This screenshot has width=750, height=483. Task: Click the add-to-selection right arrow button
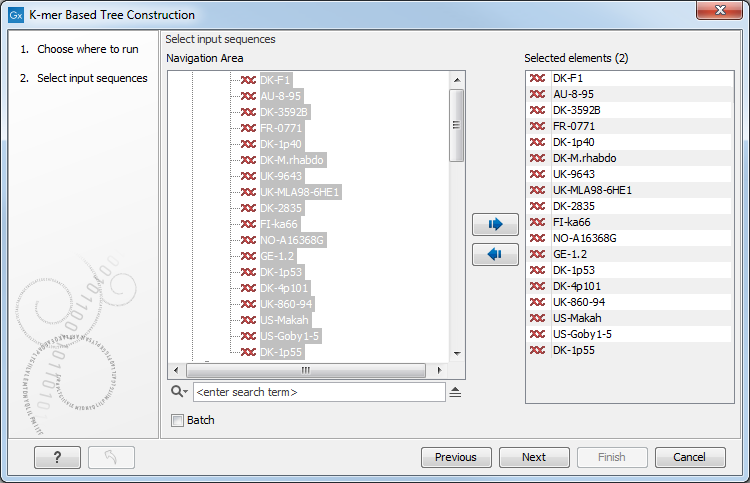click(x=495, y=224)
